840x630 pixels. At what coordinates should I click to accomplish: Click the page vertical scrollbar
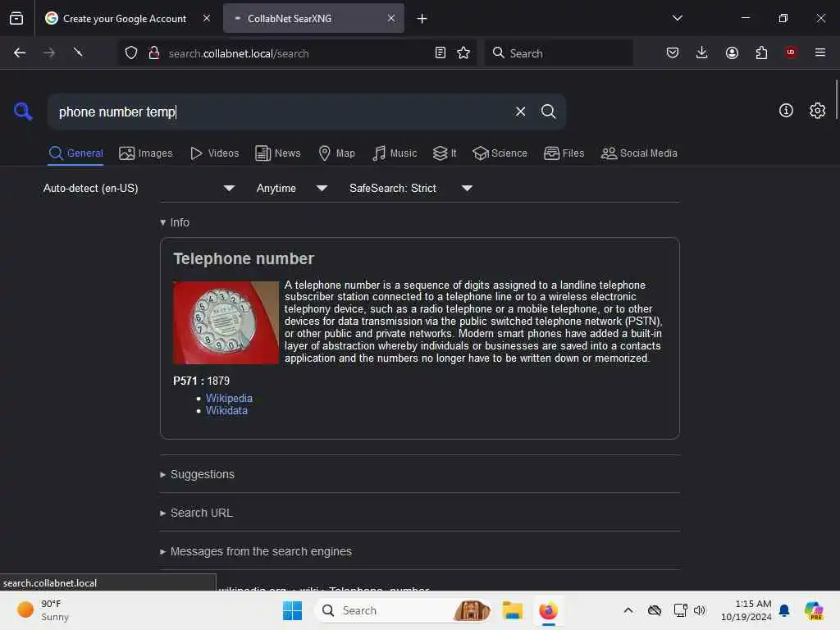[x=836, y=99]
